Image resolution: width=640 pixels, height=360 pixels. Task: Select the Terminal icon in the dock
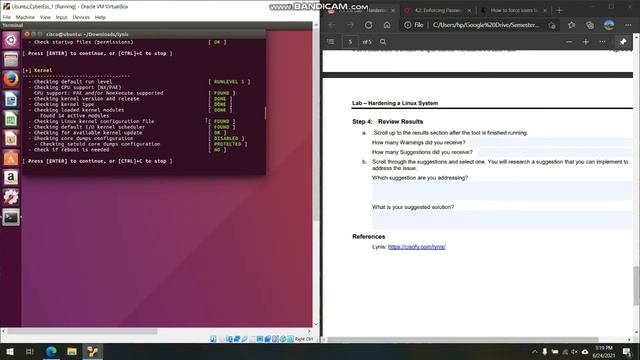click(11, 217)
